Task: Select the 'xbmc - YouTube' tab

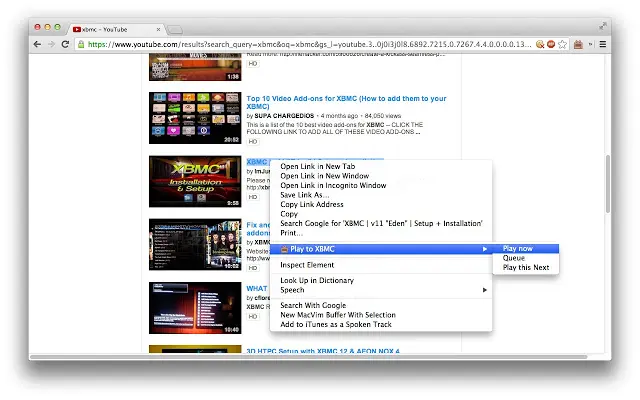Action: 116,29
